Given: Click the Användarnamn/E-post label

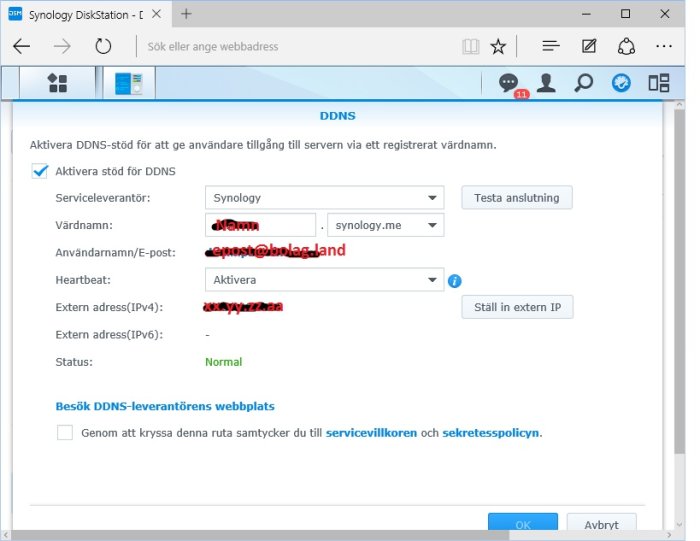Looking at the screenshot, I should point(116,253).
